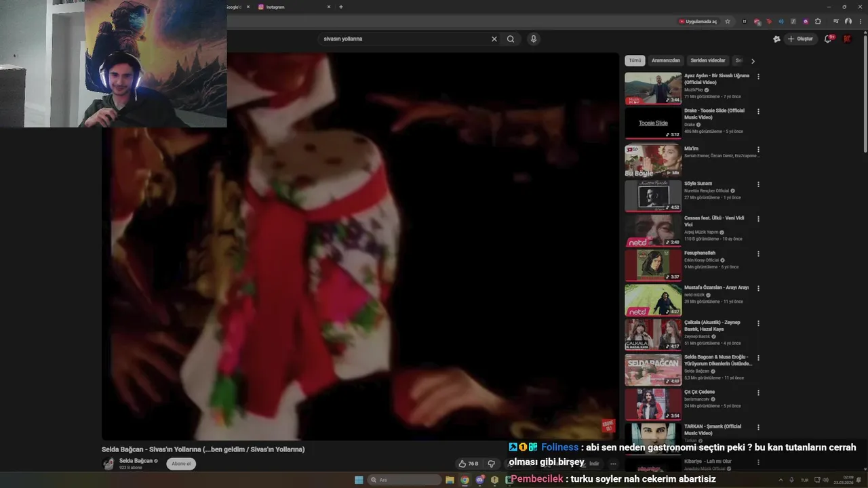Open Ayaz Aydın Bir Sivaslı Uğruna thumbnail

pyautogui.click(x=653, y=88)
